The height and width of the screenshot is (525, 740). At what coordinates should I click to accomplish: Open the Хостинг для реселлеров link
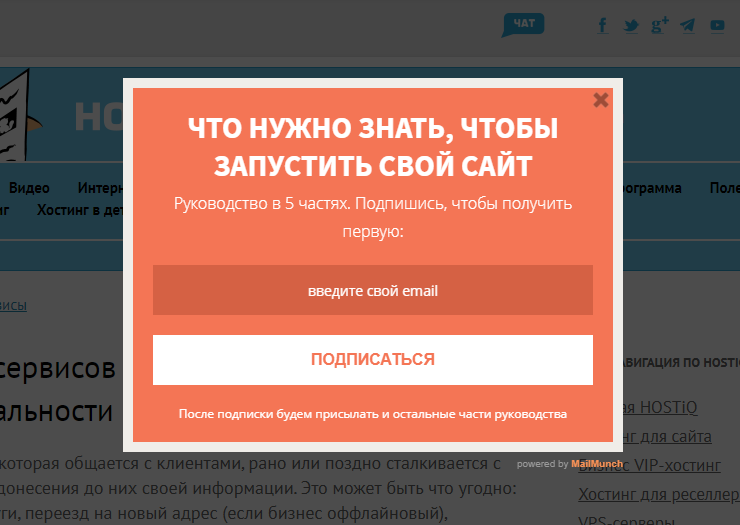(x=659, y=494)
